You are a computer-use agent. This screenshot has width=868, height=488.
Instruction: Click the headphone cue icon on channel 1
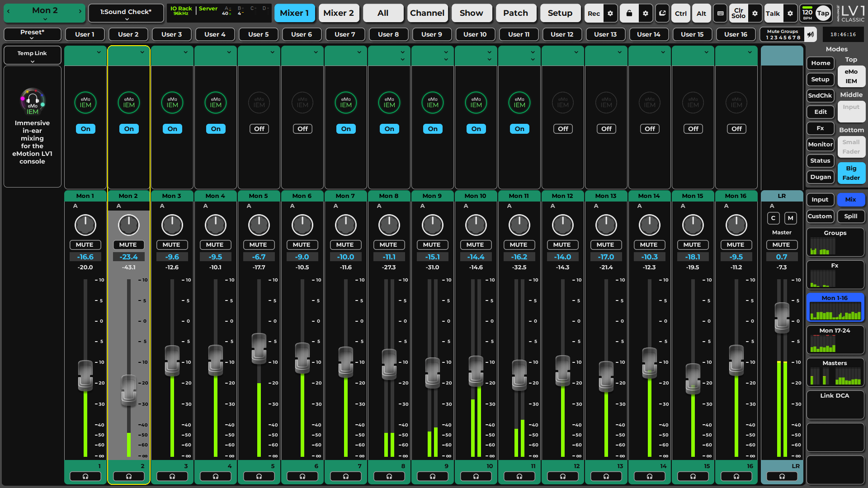click(85, 476)
